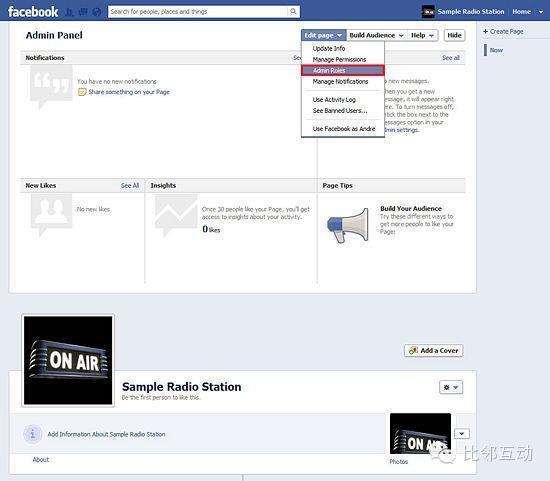Open the gear settings dropdown on page
The width and height of the screenshot is (550, 481).
(x=451, y=387)
